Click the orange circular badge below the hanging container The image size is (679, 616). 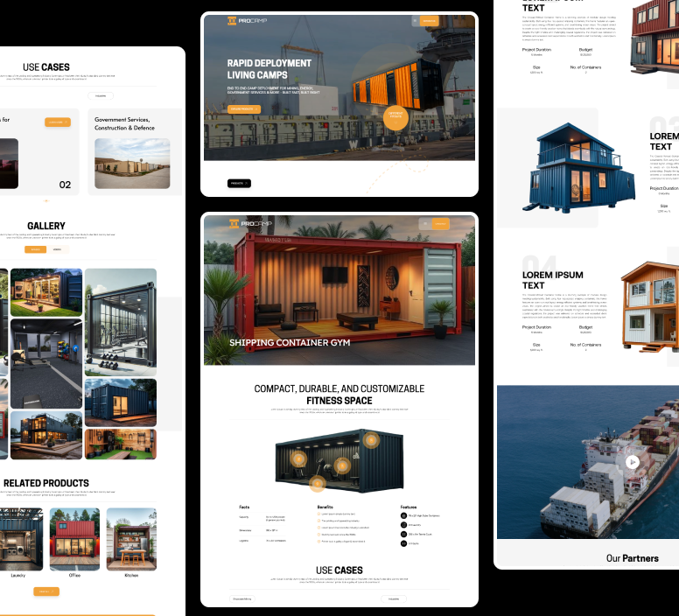395,115
